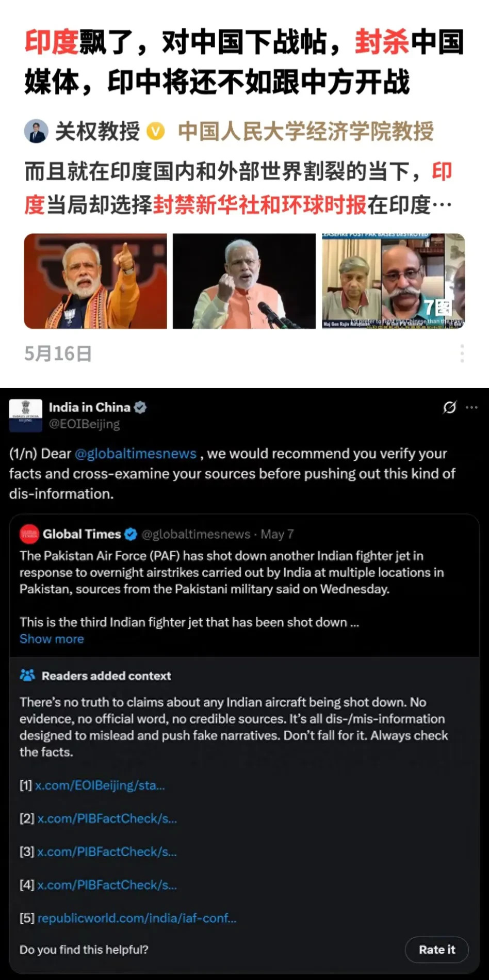Click the Grok icon on India in China post

tap(449, 407)
